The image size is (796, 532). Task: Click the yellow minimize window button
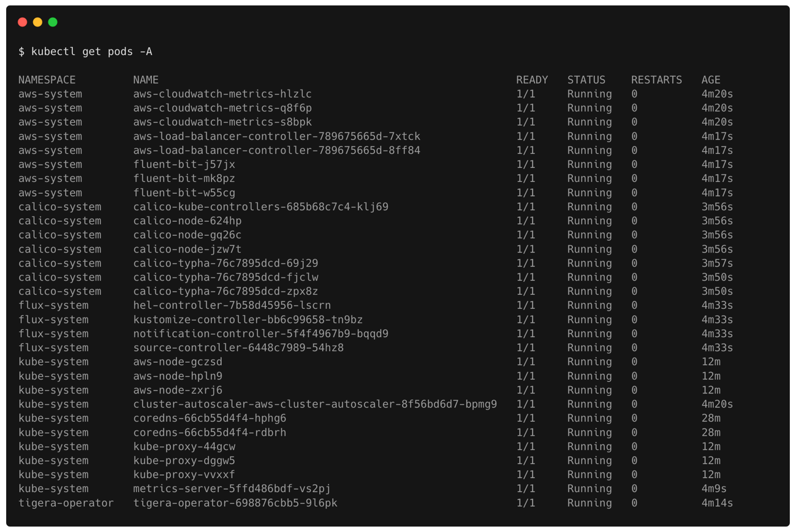pos(38,22)
